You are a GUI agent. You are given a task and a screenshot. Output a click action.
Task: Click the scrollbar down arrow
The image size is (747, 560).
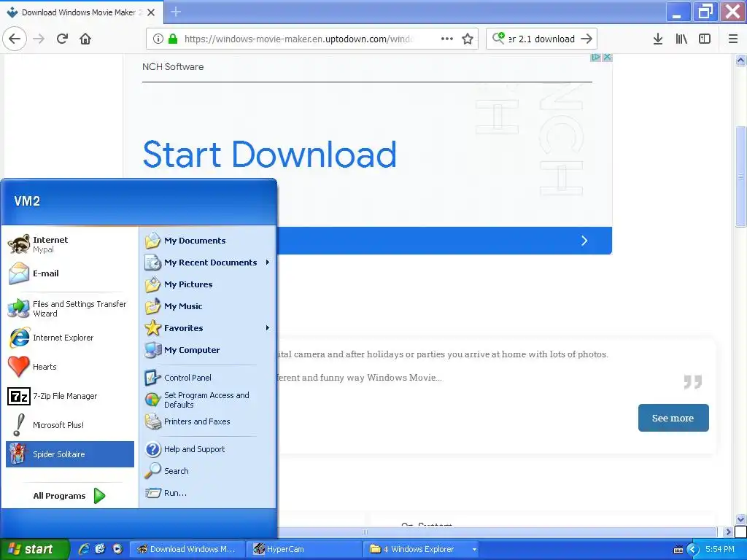pos(741,519)
